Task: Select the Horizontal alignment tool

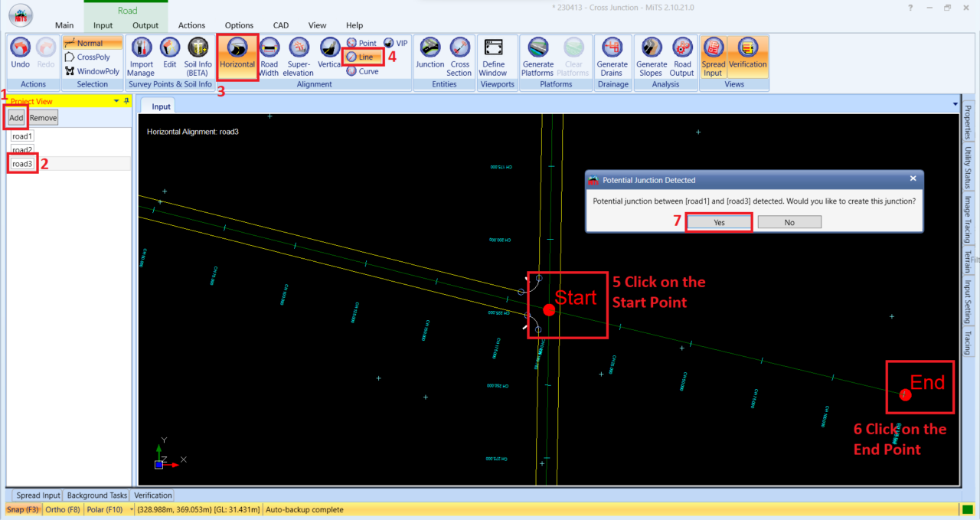Action: 237,54
